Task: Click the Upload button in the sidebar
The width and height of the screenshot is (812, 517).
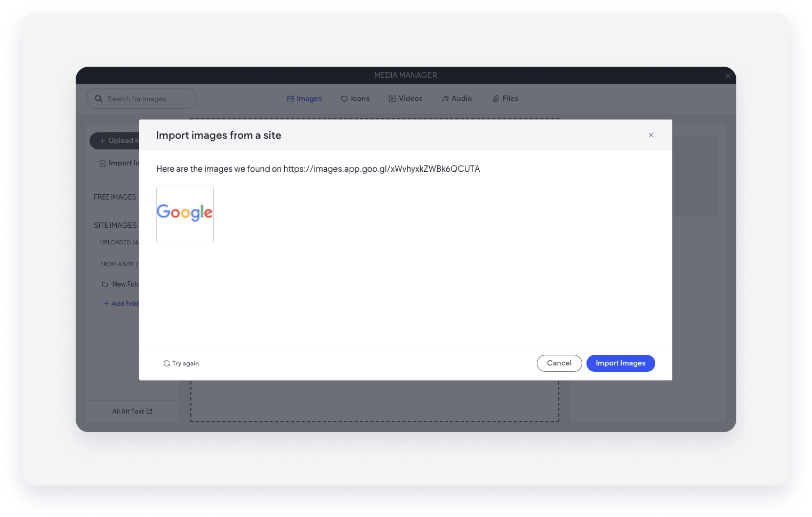Action: (x=115, y=141)
